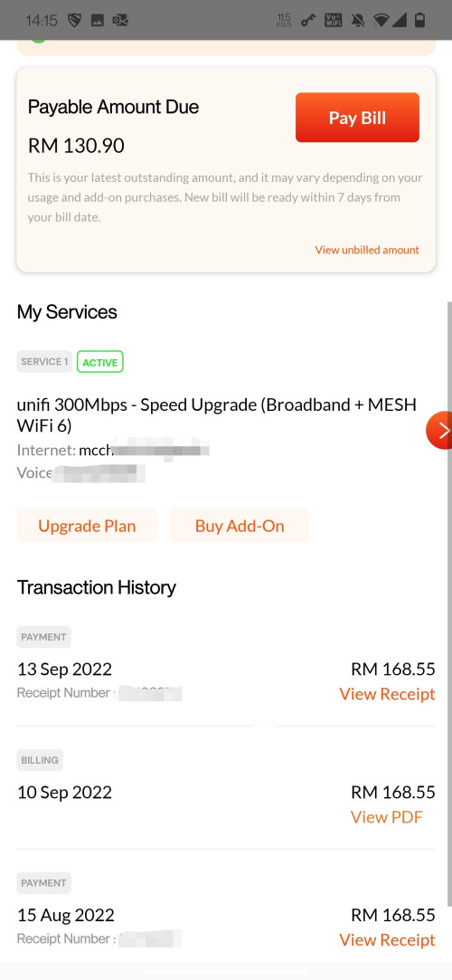The image size is (452, 980).
Task: Tap the shield icon in the status bar
Action: 75,21
